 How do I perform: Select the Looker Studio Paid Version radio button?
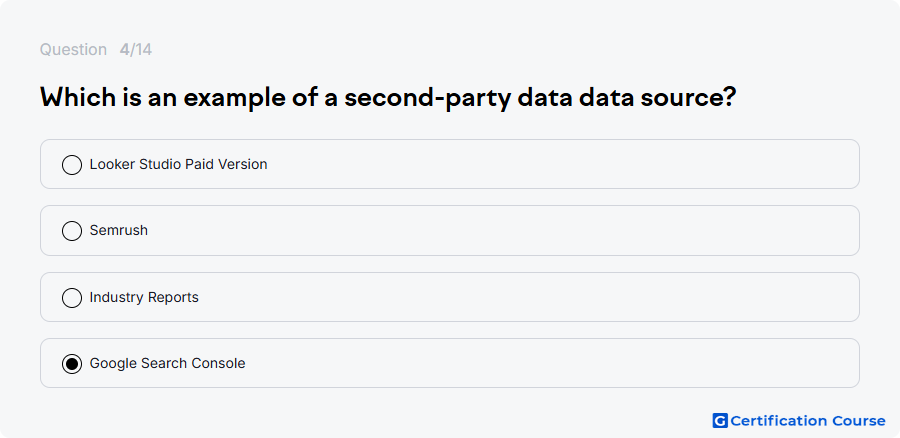[x=72, y=165]
